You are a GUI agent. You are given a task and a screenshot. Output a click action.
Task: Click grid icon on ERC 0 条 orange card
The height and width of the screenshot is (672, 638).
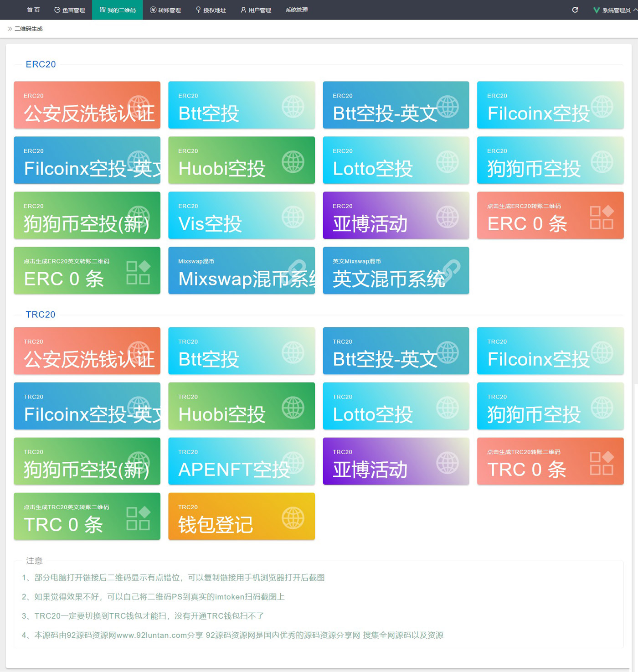tap(602, 217)
